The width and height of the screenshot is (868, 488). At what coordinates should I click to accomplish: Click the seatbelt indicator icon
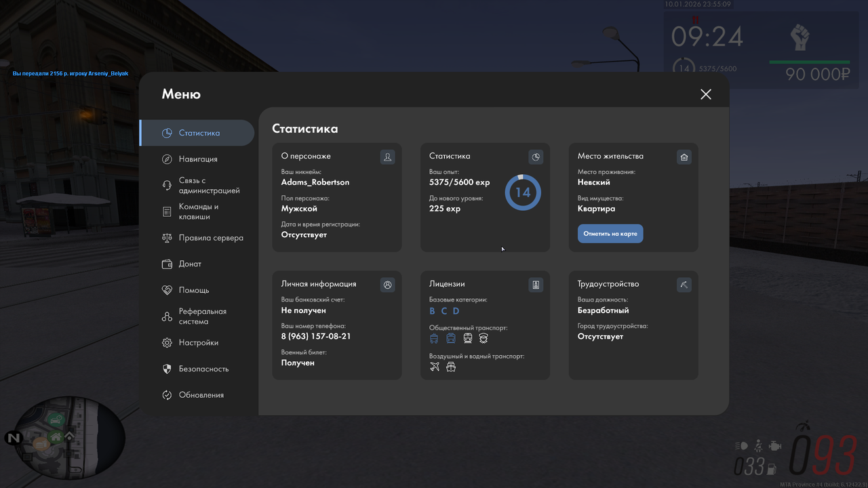[x=759, y=446]
